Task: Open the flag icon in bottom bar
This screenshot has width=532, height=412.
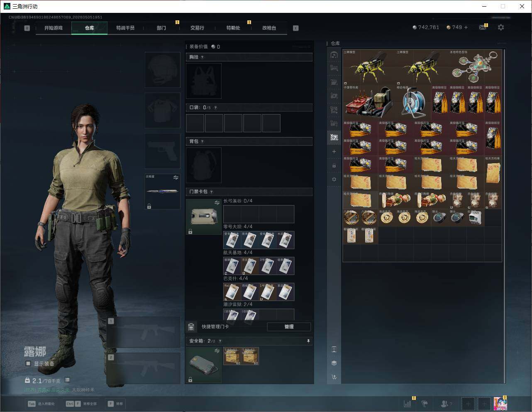Action: click(x=425, y=403)
